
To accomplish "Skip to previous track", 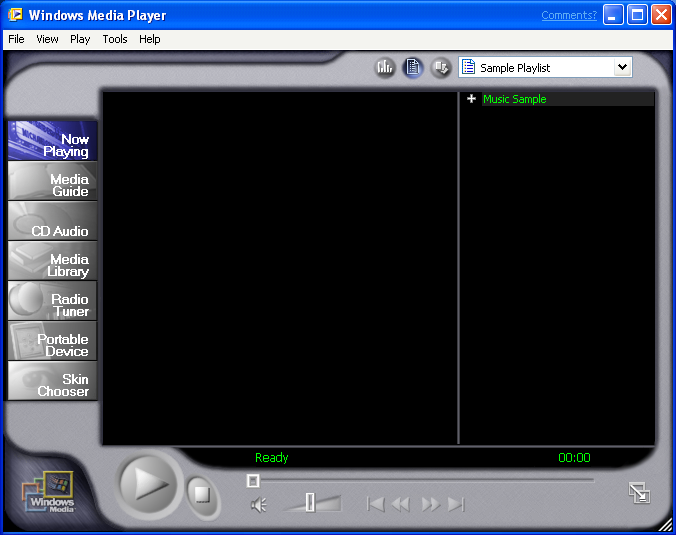I will pos(376,504).
